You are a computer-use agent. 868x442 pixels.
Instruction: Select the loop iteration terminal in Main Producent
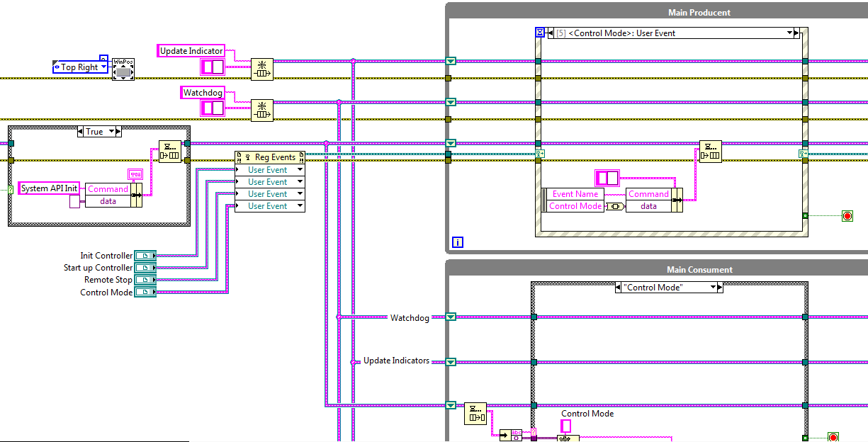458,242
